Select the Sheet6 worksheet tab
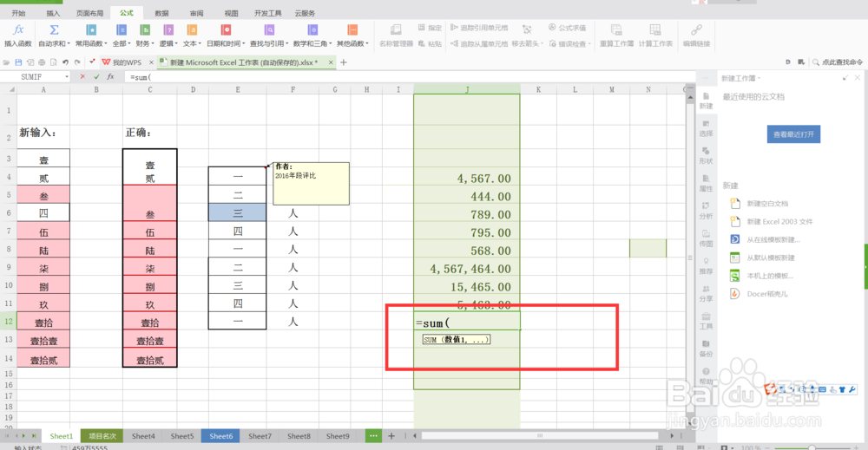Screen dimensions: 868x450 (220, 435)
